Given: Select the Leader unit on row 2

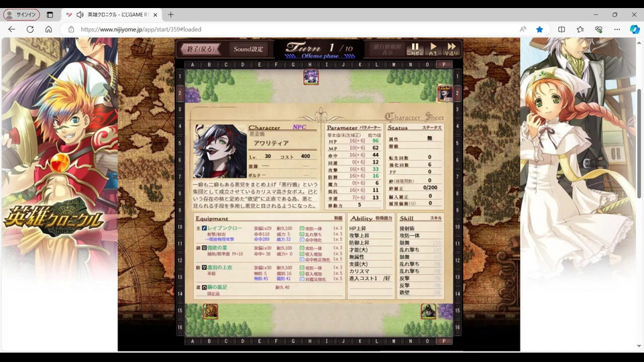Looking at the screenshot, I should click(x=444, y=94).
